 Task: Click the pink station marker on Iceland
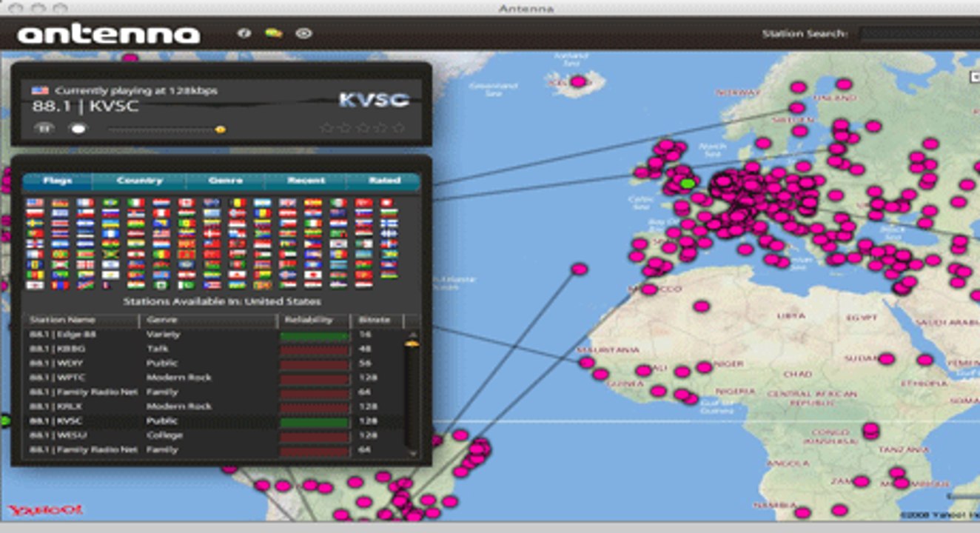coord(578,81)
